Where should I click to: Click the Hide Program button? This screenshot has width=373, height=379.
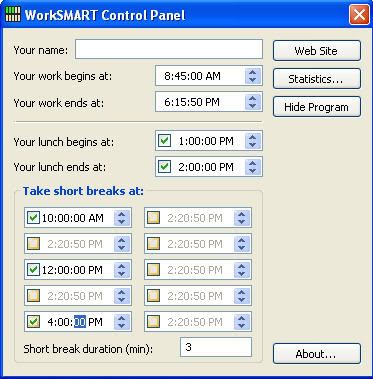click(317, 107)
